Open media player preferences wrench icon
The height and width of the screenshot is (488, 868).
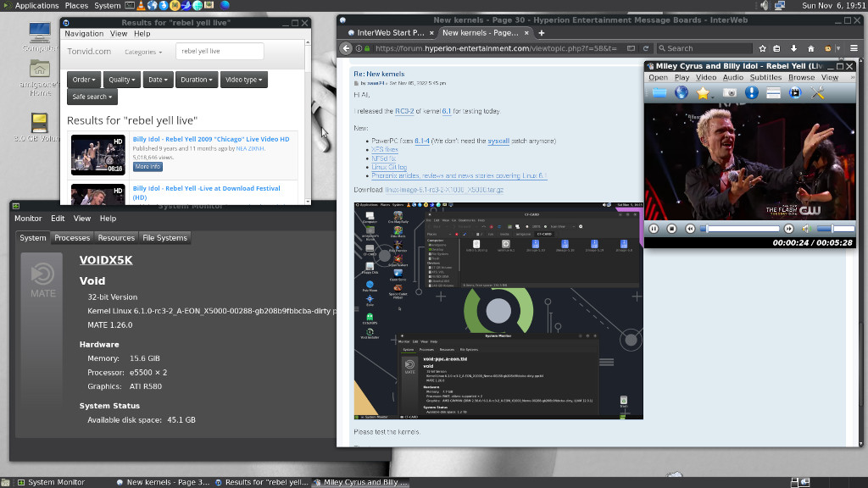pyautogui.click(x=818, y=93)
